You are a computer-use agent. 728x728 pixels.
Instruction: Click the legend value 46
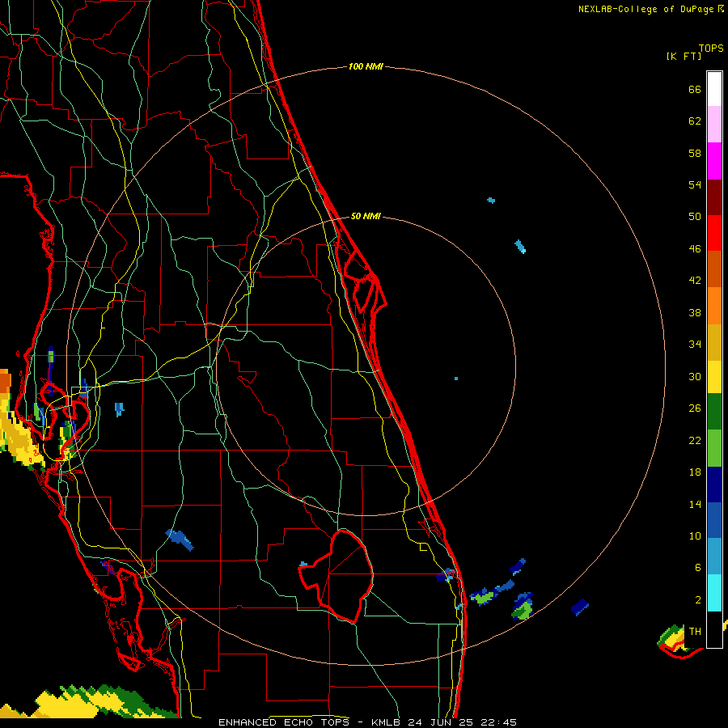[695, 249]
